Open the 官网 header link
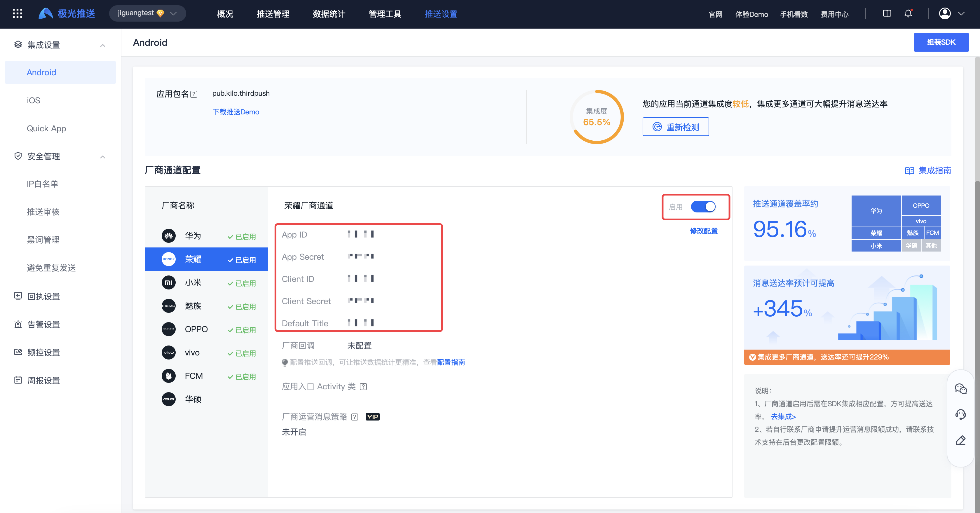Image resolution: width=980 pixels, height=513 pixels. pyautogui.click(x=715, y=15)
